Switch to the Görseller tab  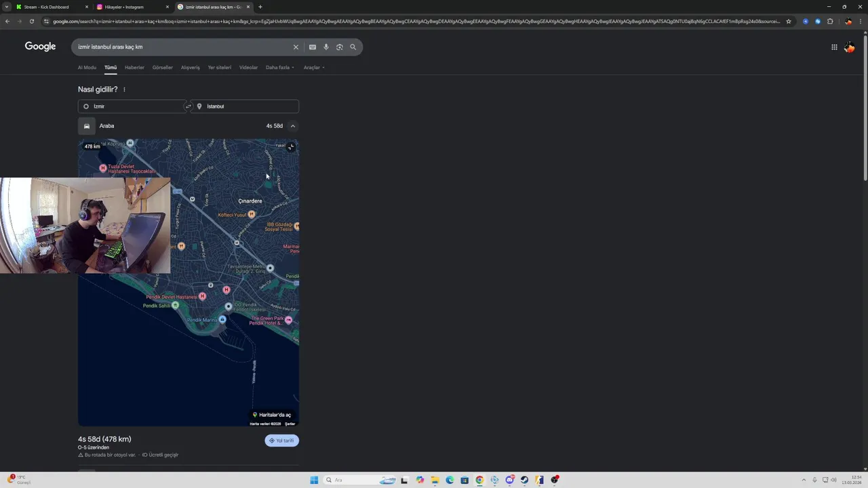tap(163, 68)
